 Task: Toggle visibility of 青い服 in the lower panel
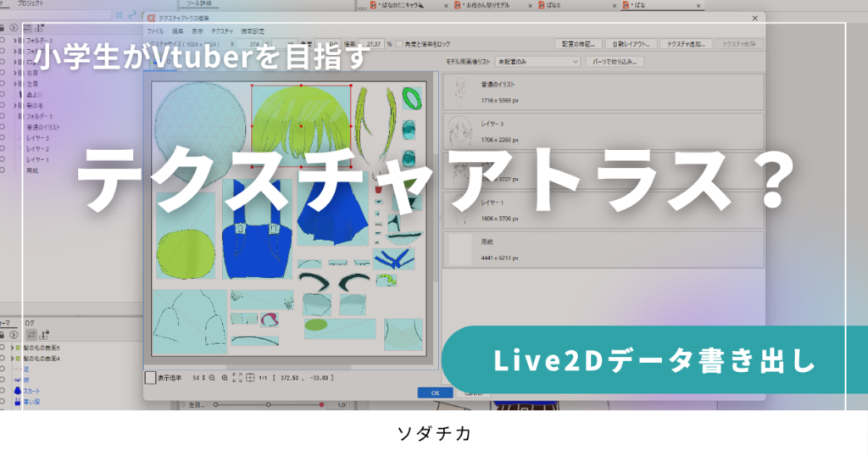pyautogui.click(x=3, y=402)
